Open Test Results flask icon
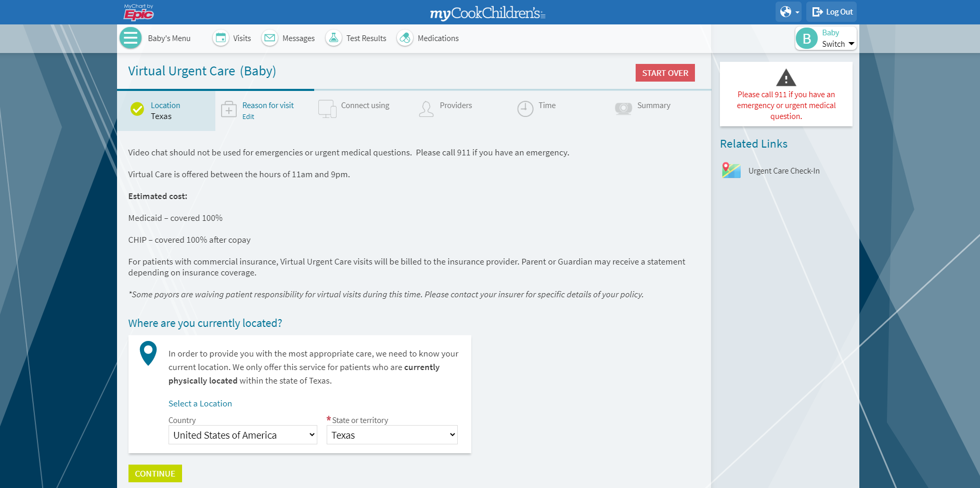Image resolution: width=980 pixels, height=488 pixels. (333, 38)
